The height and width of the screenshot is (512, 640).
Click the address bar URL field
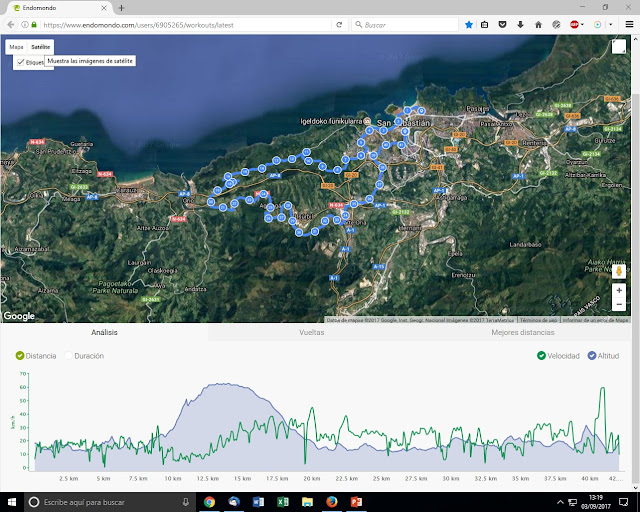(186, 25)
